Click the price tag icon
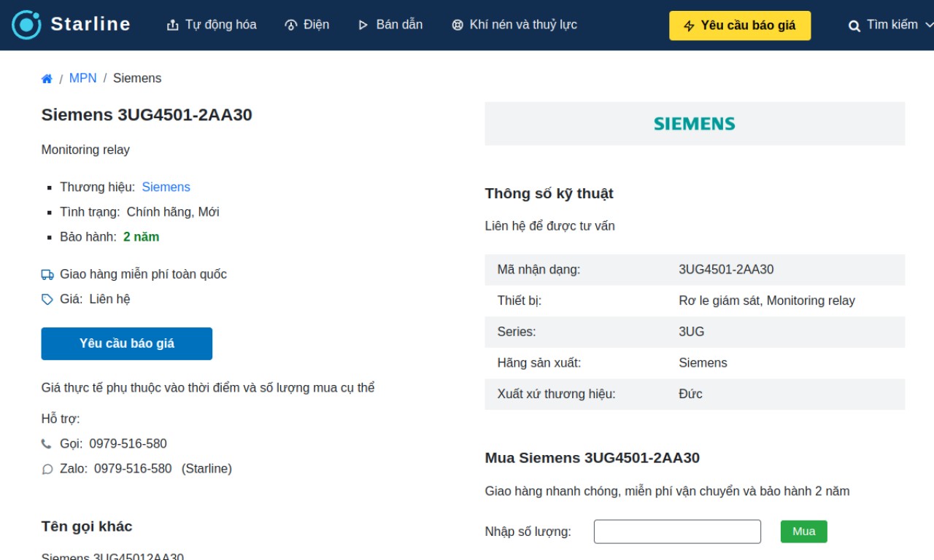 coord(47,299)
